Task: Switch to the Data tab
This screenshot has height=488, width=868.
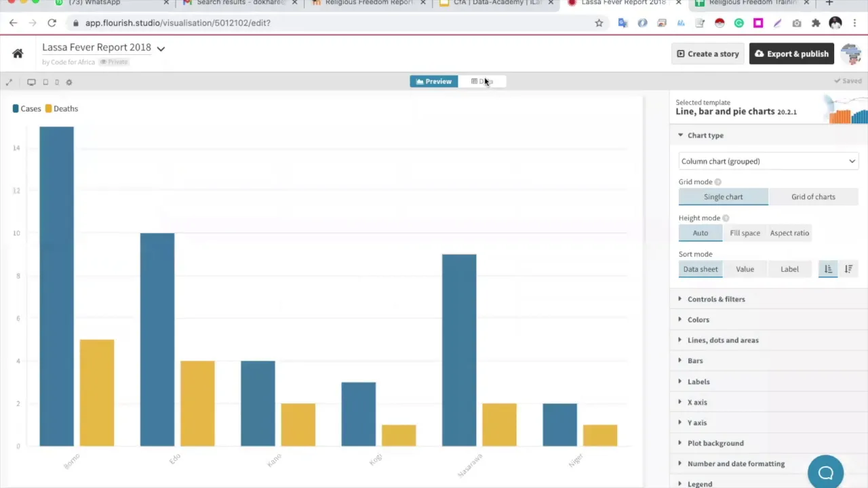Action: 481,81
